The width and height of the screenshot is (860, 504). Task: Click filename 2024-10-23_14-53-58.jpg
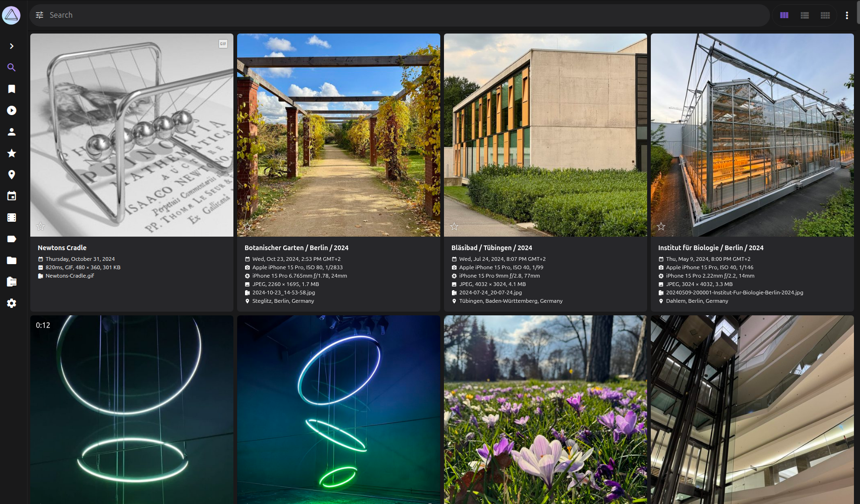pyautogui.click(x=284, y=293)
